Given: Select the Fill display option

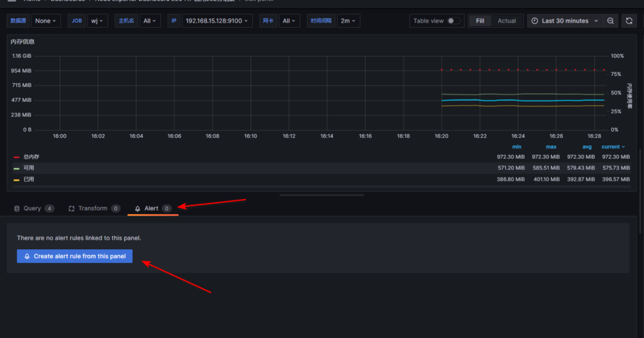Looking at the screenshot, I should pyautogui.click(x=480, y=21).
